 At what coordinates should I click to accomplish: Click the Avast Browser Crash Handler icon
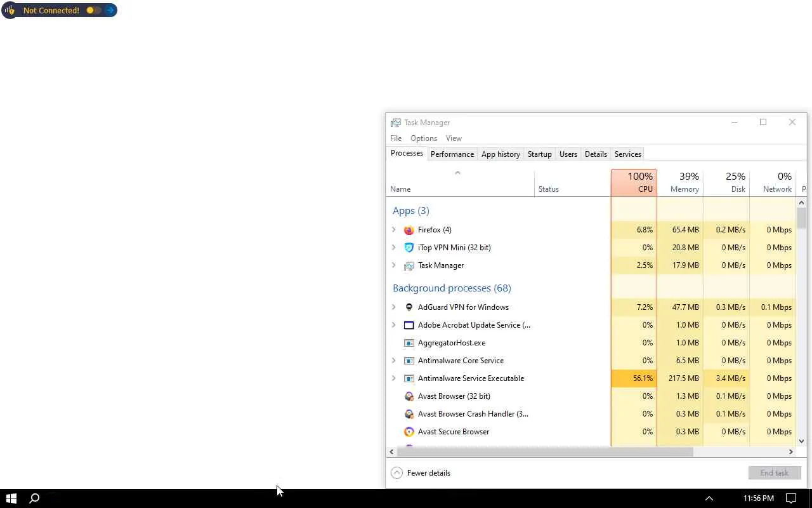coord(409,414)
